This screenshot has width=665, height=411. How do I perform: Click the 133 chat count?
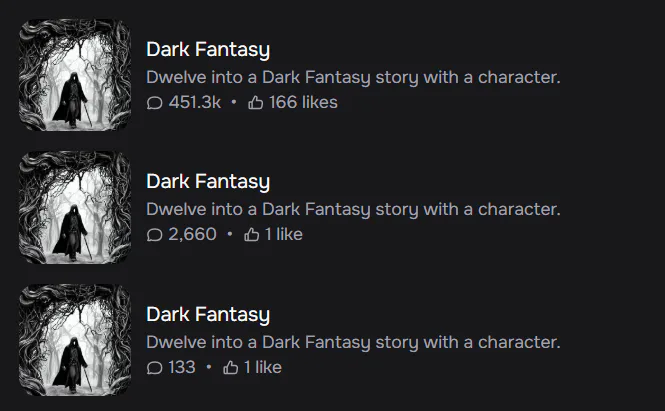[182, 367]
